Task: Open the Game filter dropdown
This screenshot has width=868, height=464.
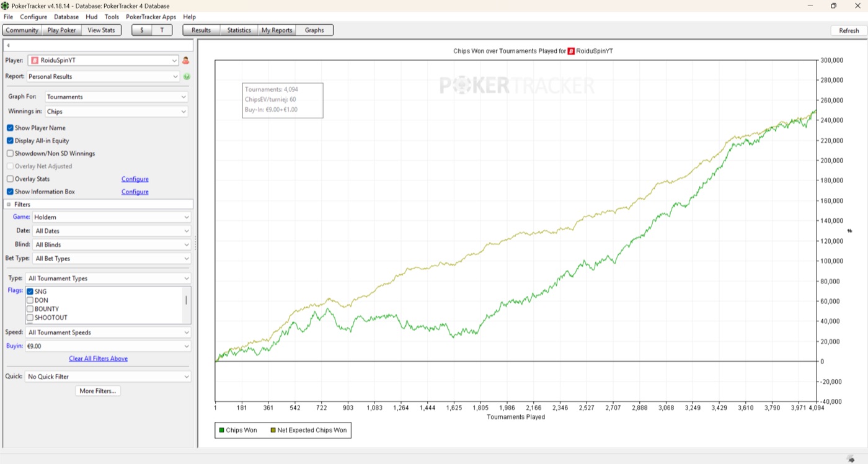Action: 112,217
